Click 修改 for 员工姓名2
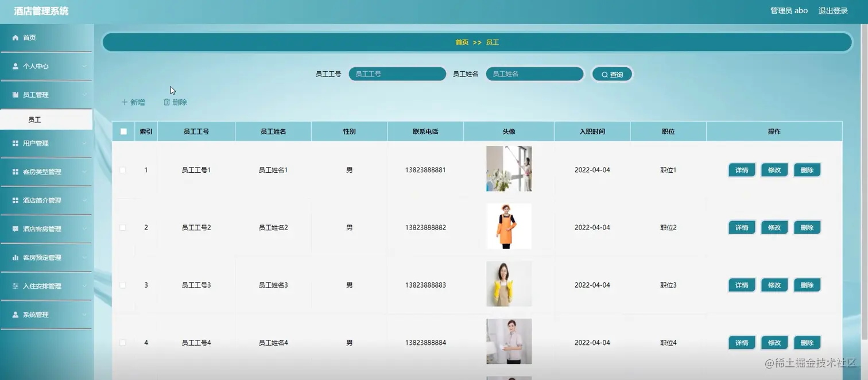 click(774, 228)
